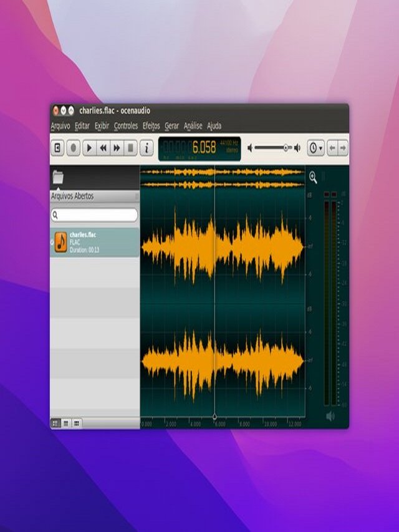Open the Análise menu

pos(193,125)
